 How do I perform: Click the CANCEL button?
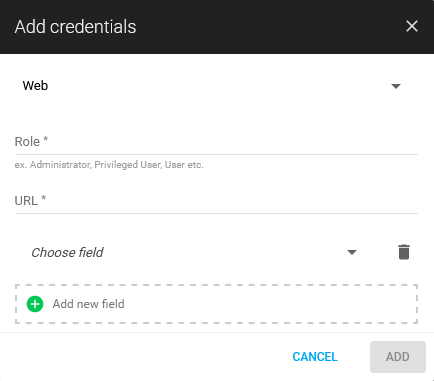click(315, 357)
